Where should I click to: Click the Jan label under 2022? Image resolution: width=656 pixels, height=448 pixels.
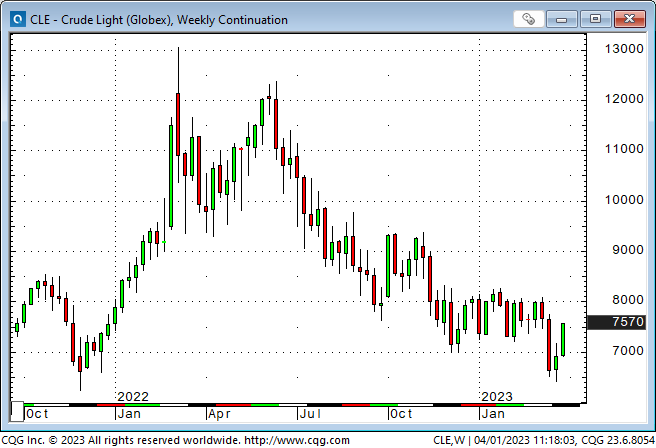point(128,414)
